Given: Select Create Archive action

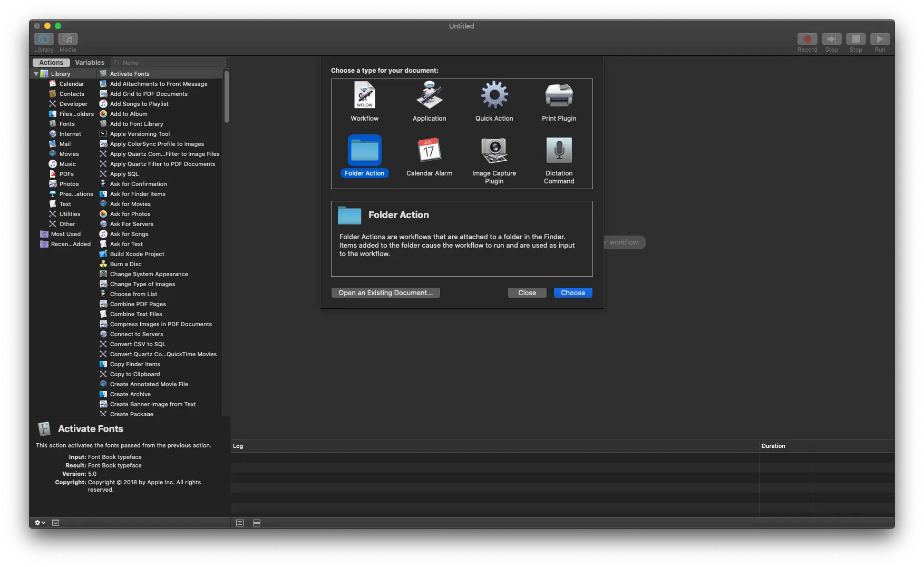Looking at the screenshot, I should (160, 394).
